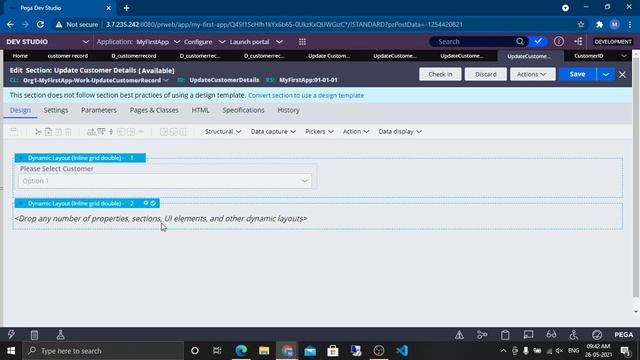
Task: Open the Please Select Customer dropdown field
Action: [165, 181]
